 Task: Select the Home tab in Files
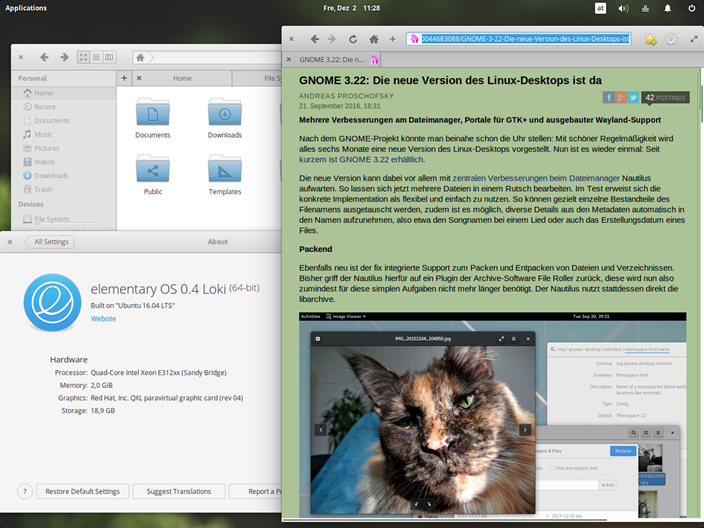point(182,78)
